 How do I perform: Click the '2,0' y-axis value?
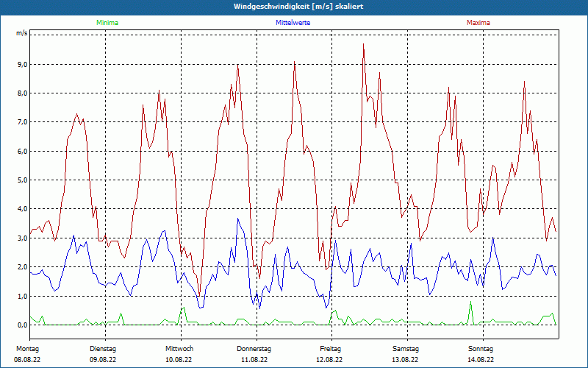pyautogui.click(x=22, y=267)
